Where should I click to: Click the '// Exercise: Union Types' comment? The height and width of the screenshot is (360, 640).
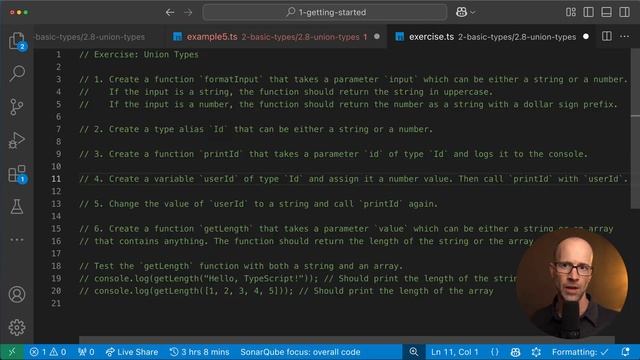[139, 55]
